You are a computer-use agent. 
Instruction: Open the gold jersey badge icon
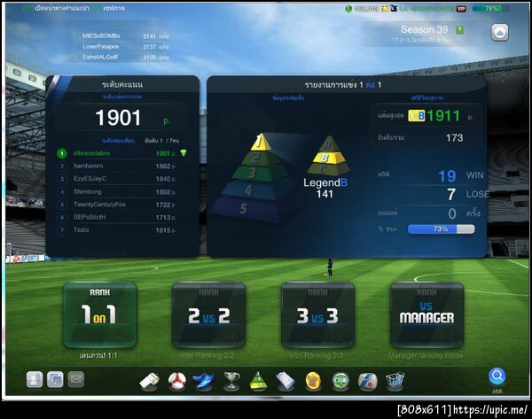click(313, 381)
